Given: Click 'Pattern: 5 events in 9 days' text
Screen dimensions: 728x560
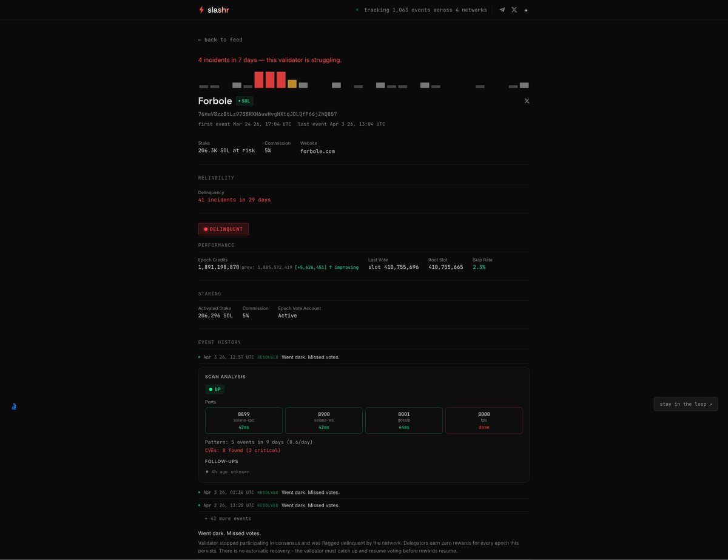Looking at the screenshot, I should point(259,442).
